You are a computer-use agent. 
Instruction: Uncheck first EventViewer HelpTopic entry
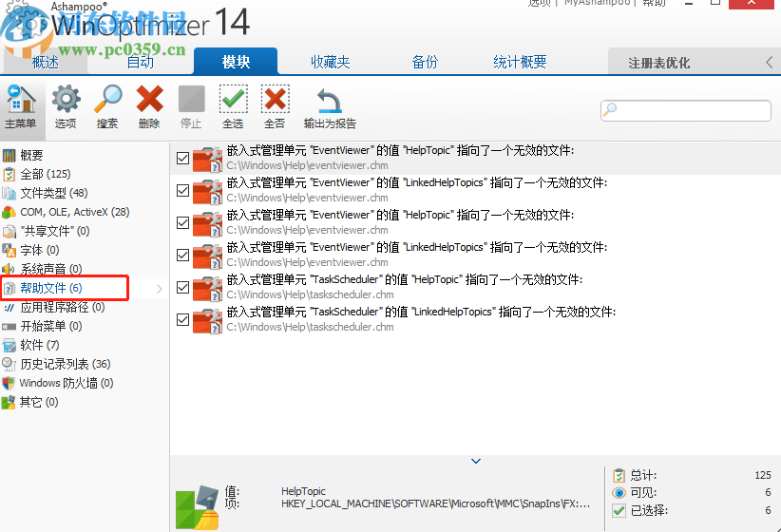pyautogui.click(x=182, y=159)
